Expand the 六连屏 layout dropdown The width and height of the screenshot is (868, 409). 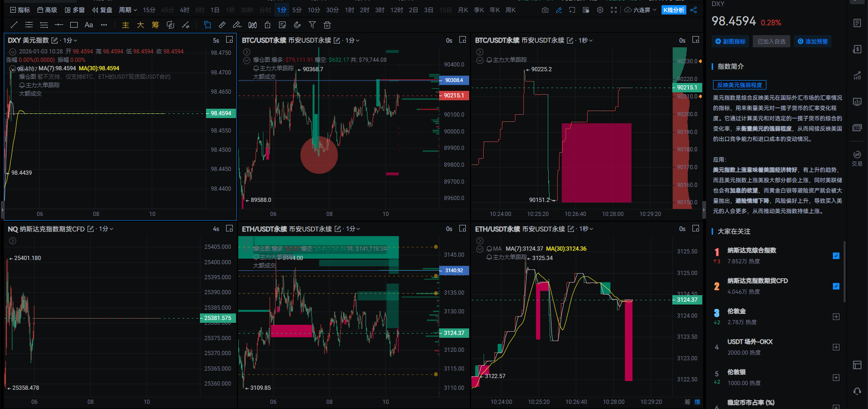click(x=640, y=10)
